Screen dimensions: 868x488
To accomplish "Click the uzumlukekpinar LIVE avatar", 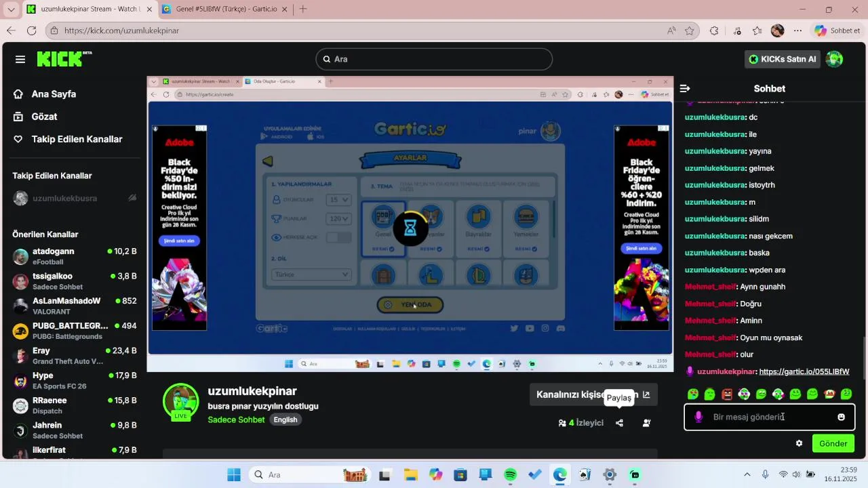I will [x=180, y=401].
